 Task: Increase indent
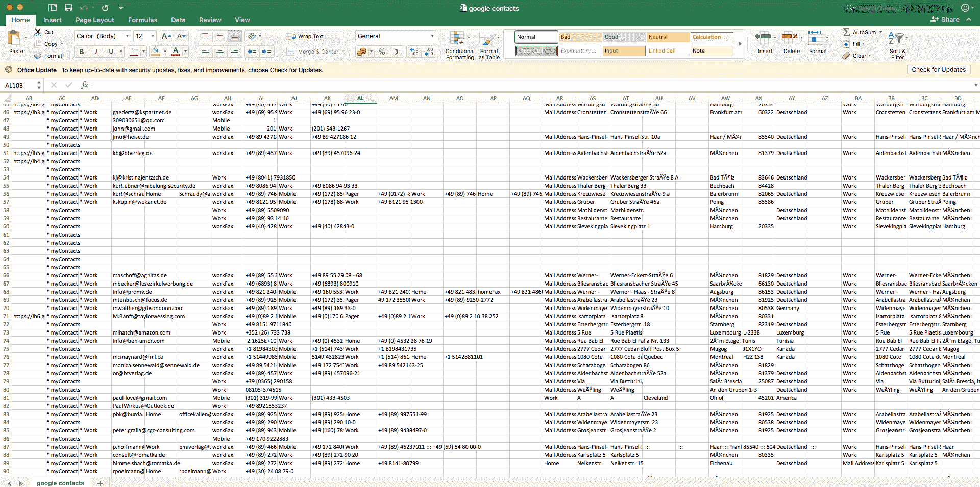266,52
